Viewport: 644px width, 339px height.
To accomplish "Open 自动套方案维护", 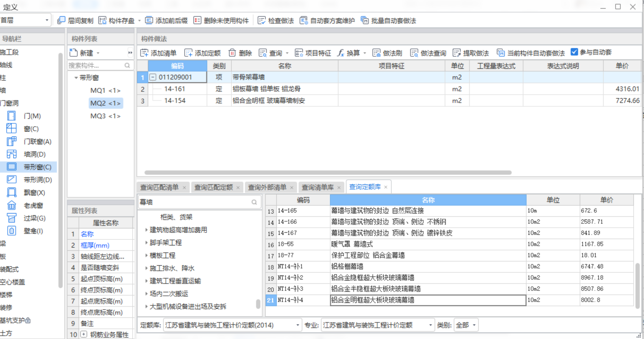I will (x=327, y=21).
